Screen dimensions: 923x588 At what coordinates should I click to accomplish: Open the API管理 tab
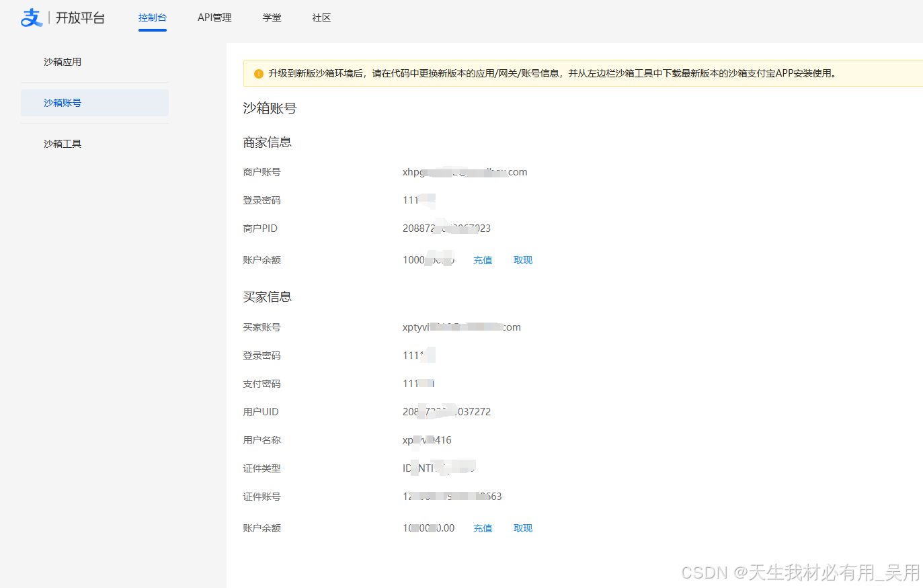click(x=214, y=17)
